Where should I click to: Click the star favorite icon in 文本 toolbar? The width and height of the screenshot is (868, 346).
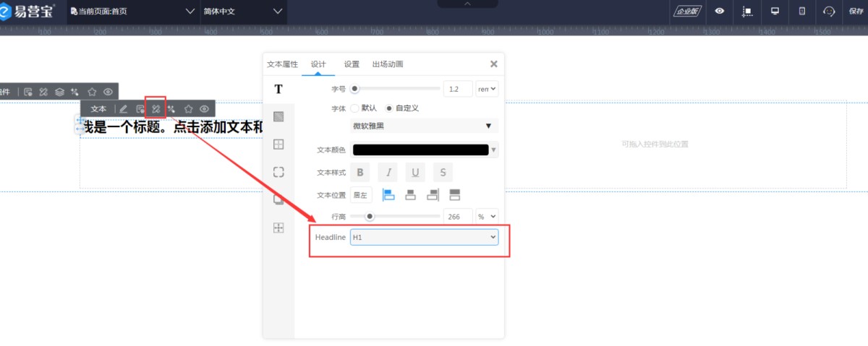(188, 109)
